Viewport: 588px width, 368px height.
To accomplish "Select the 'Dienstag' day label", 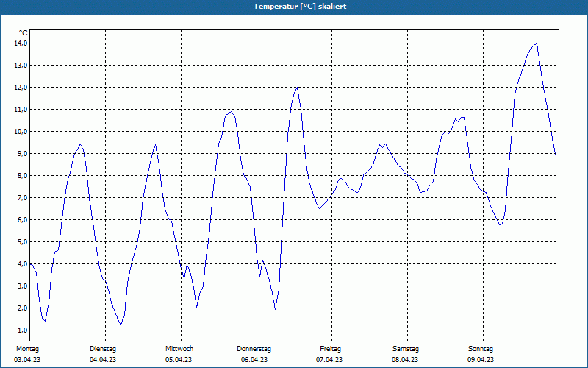I will [x=103, y=349].
